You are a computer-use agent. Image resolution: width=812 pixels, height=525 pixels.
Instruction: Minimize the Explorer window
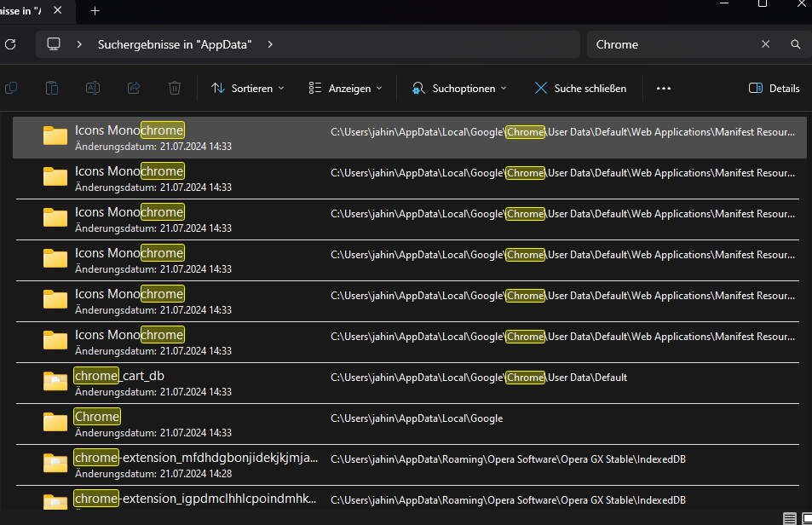pyautogui.click(x=724, y=3)
